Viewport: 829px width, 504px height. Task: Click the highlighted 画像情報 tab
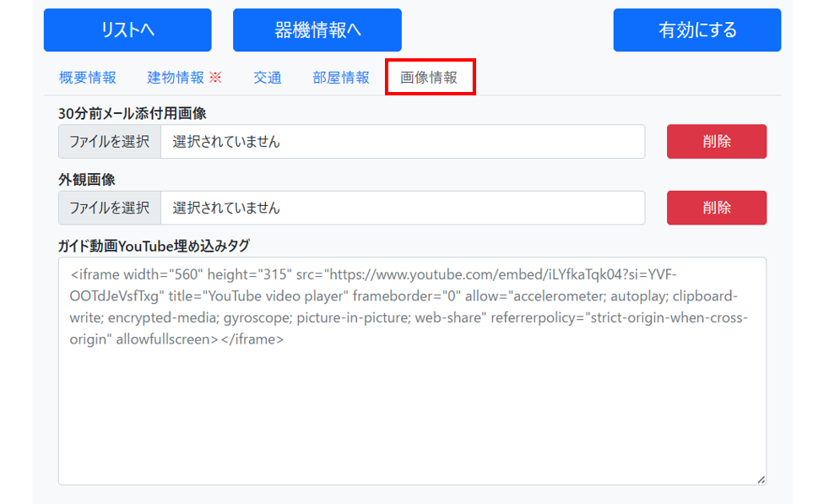(430, 78)
